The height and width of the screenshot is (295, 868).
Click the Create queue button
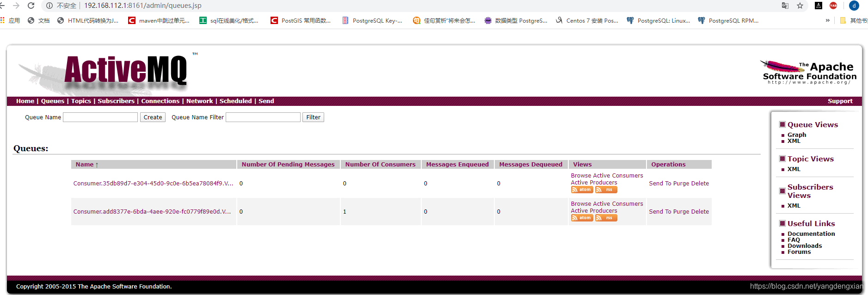pos(153,117)
